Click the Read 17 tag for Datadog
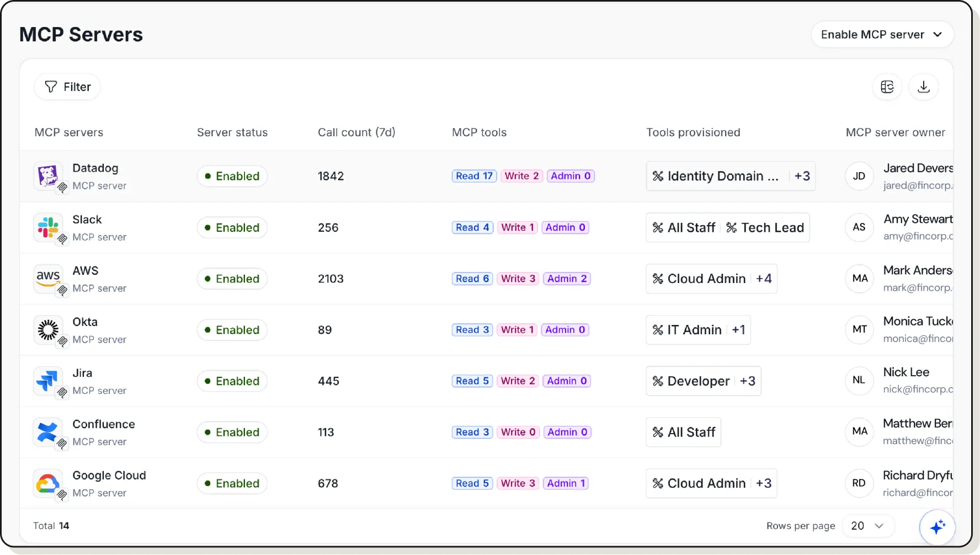This screenshot has height=555, width=980. (x=474, y=176)
